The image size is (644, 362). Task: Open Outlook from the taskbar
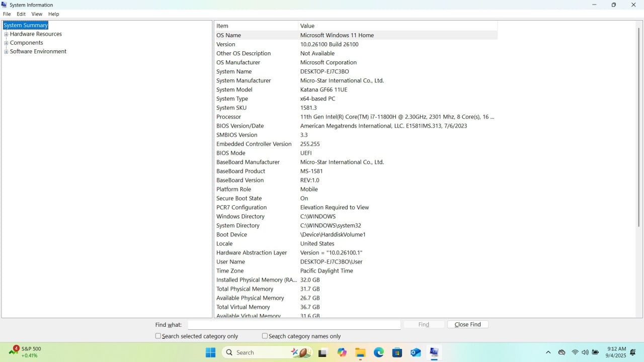coord(416,352)
